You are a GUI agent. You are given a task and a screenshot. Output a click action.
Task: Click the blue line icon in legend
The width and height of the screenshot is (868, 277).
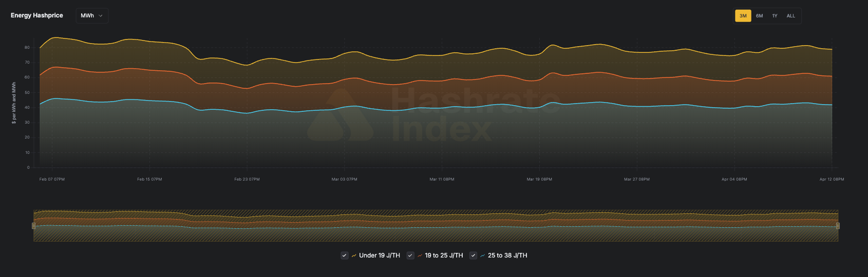[x=483, y=255]
